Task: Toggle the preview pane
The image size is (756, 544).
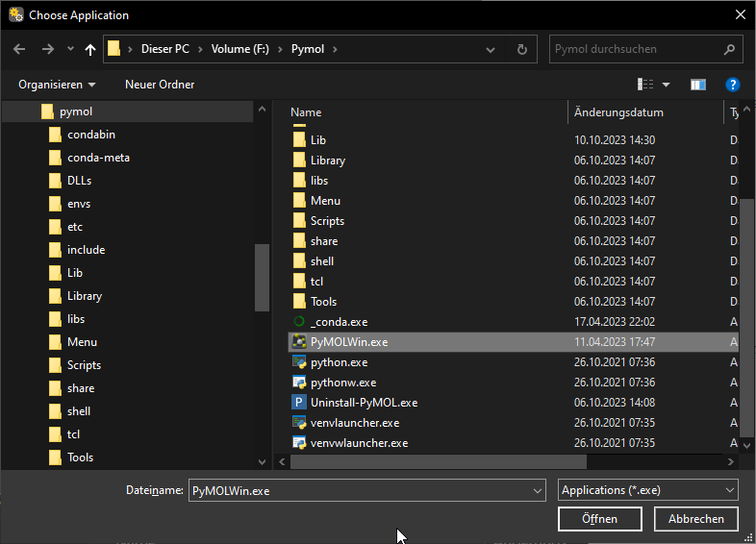Action: coord(697,85)
